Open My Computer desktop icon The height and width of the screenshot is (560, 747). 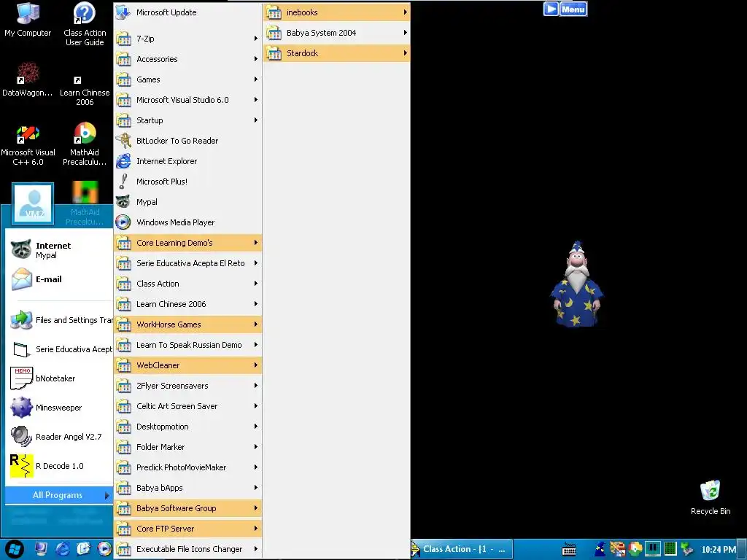click(x=28, y=20)
